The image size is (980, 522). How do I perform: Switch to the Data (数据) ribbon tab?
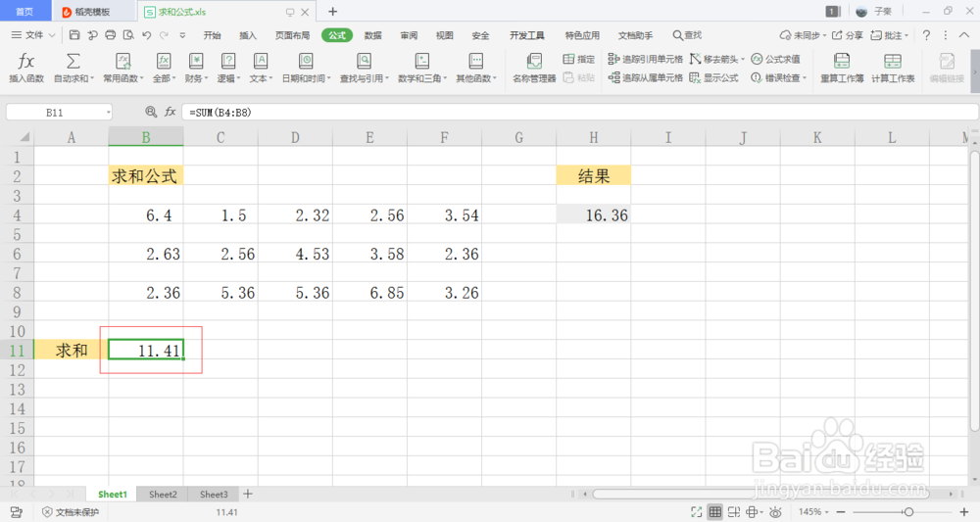coord(372,35)
